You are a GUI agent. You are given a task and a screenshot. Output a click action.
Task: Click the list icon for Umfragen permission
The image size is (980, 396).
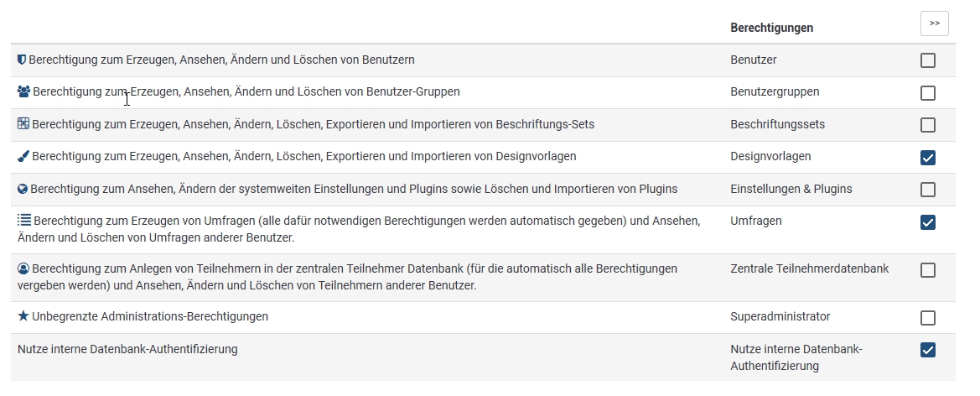coord(24,220)
